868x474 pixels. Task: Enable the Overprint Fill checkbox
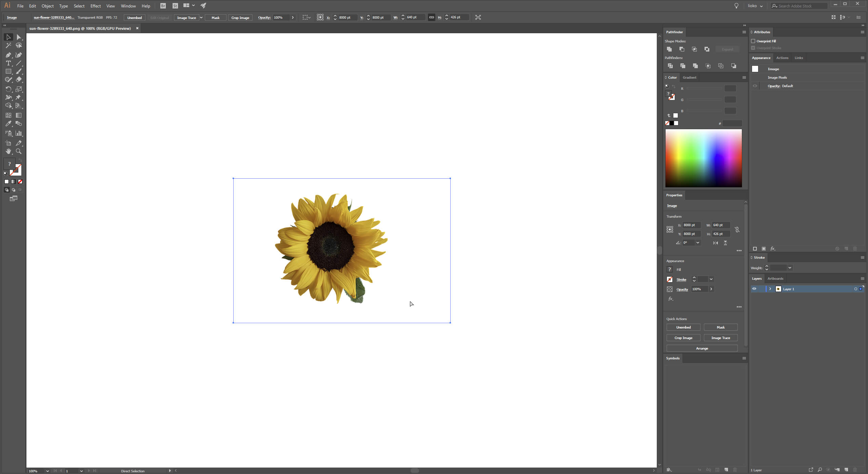(753, 41)
